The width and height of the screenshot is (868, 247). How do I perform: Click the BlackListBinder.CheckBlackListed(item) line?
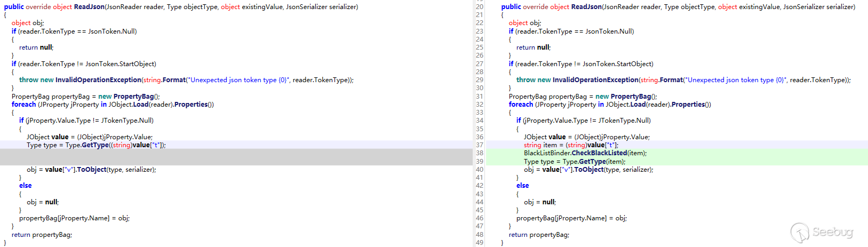click(x=585, y=153)
